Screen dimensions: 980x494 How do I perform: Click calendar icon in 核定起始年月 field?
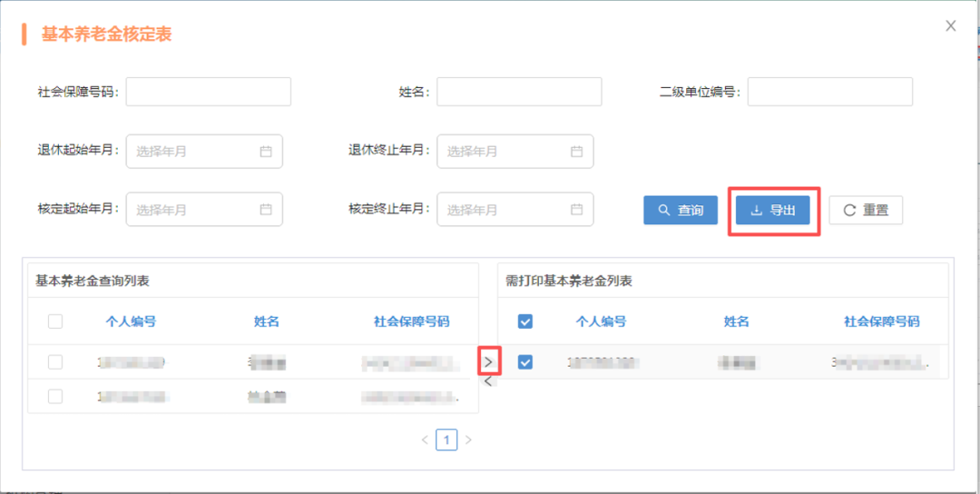pos(266,210)
